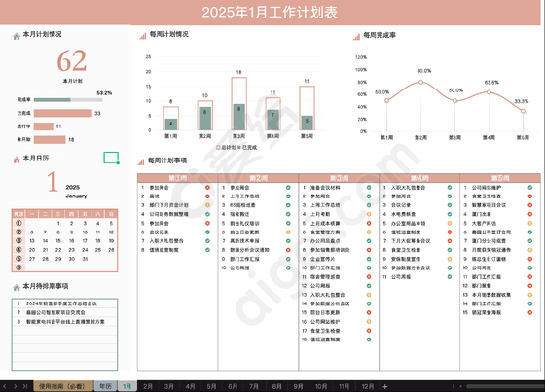Click week 1 面试 red status icon

207,196
